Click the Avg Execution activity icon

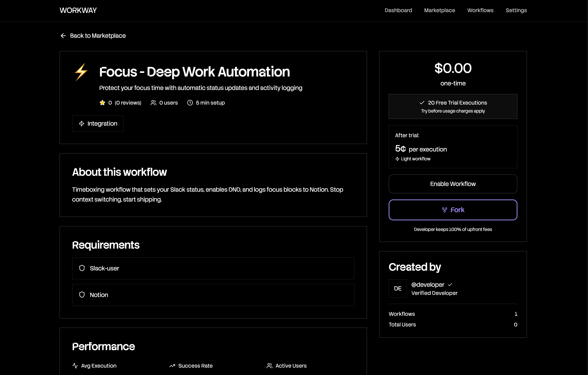(75, 366)
